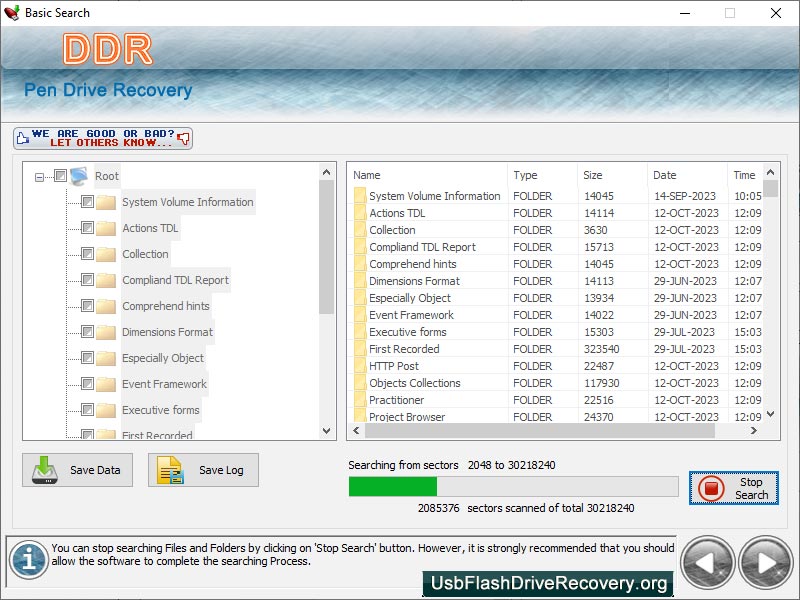Viewport: 800px width, 600px height.
Task: Check the System Volume Information checkbox
Action: coord(87,202)
